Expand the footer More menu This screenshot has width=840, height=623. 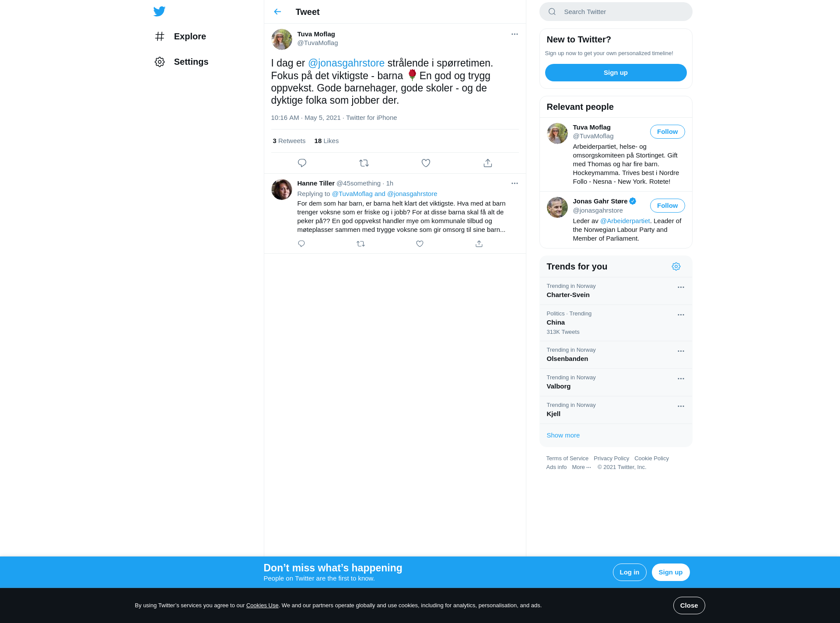click(x=581, y=467)
